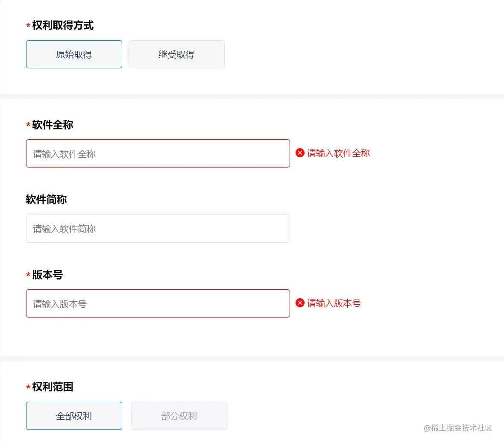Click the 权利范围 section label
Screen dimensions: 504x444
tap(53, 387)
